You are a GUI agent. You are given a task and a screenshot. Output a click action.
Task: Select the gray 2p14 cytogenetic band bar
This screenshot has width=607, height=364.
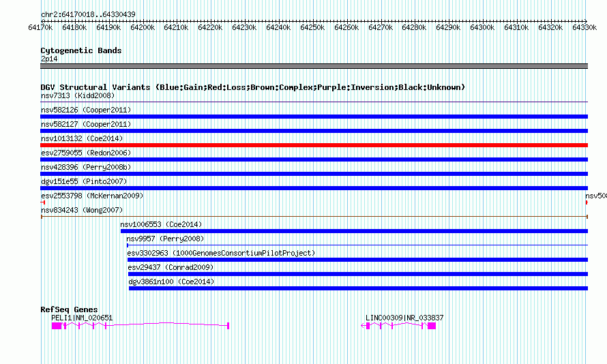coord(314,66)
